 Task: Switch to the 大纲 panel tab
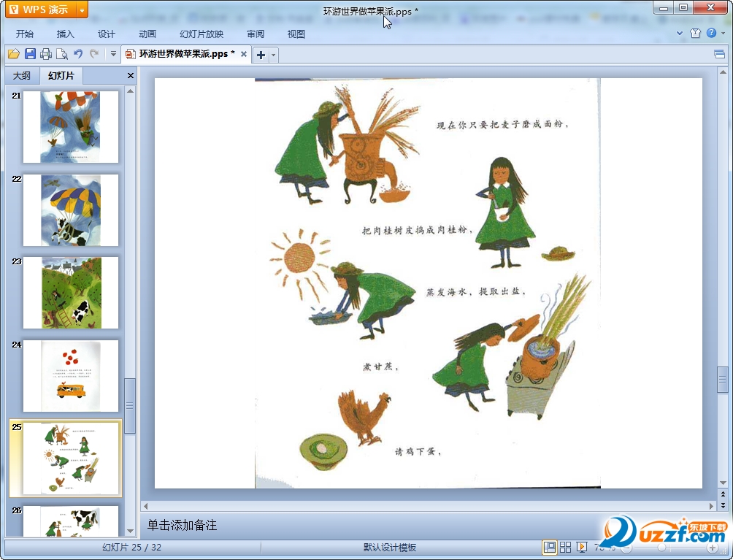[x=21, y=75]
